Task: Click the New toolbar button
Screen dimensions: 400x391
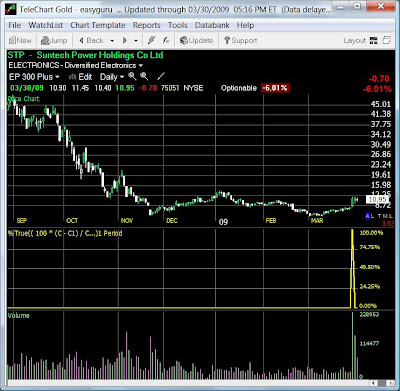Action: click(x=21, y=41)
